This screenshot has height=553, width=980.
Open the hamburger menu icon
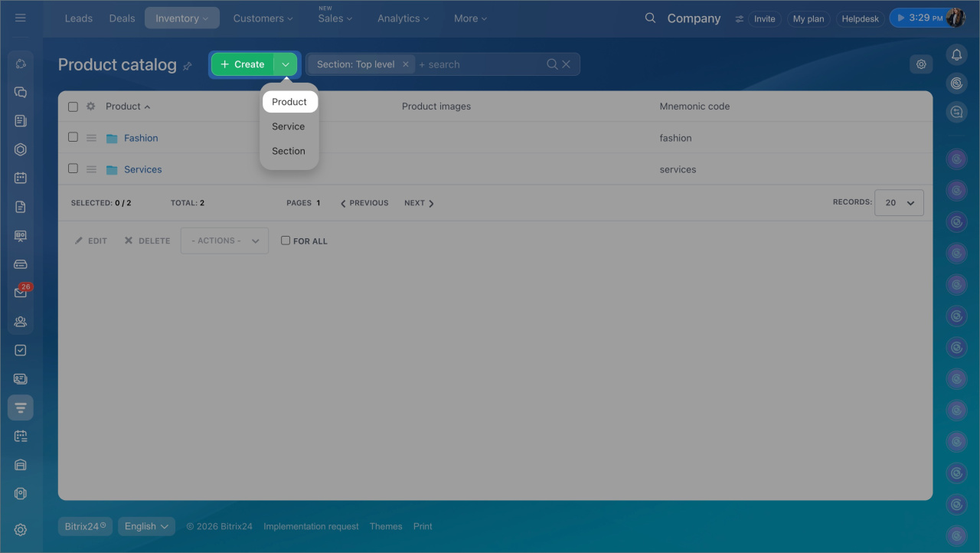click(x=21, y=18)
